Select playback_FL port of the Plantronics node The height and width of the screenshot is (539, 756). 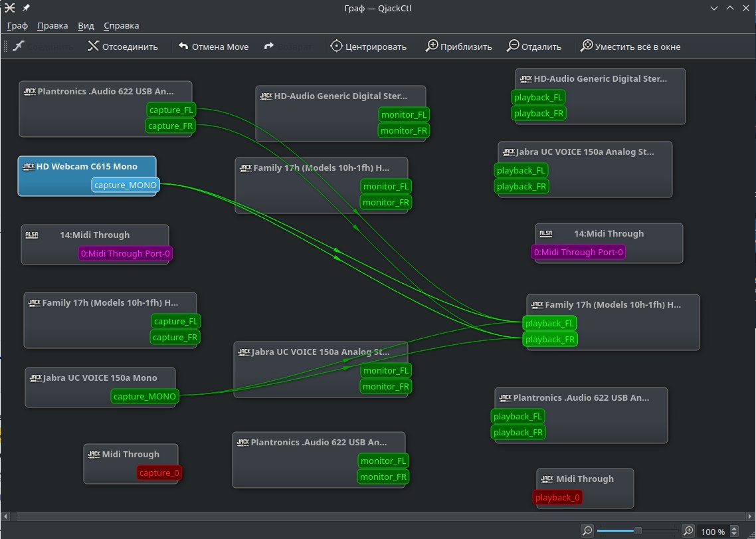coord(518,416)
